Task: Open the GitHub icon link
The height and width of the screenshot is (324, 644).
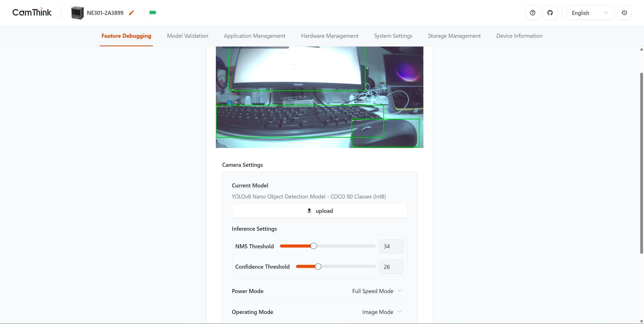Action: pyautogui.click(x=550, y=13)
